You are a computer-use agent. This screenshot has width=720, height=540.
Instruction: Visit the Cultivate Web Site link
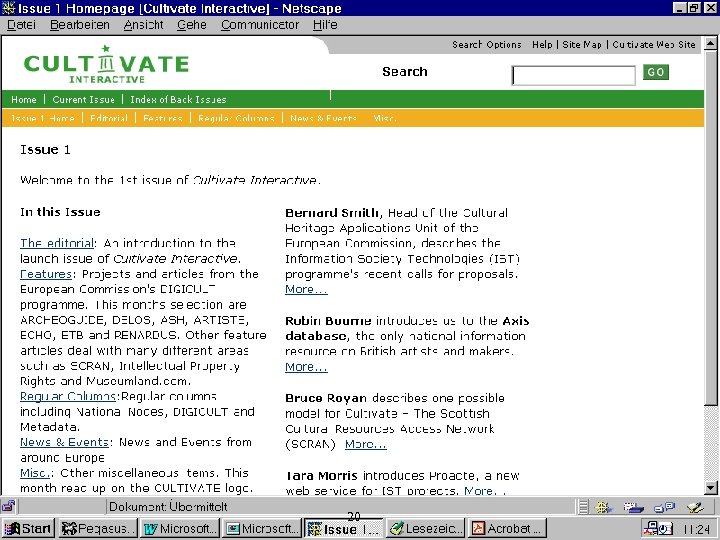click(x=654, y=45)
